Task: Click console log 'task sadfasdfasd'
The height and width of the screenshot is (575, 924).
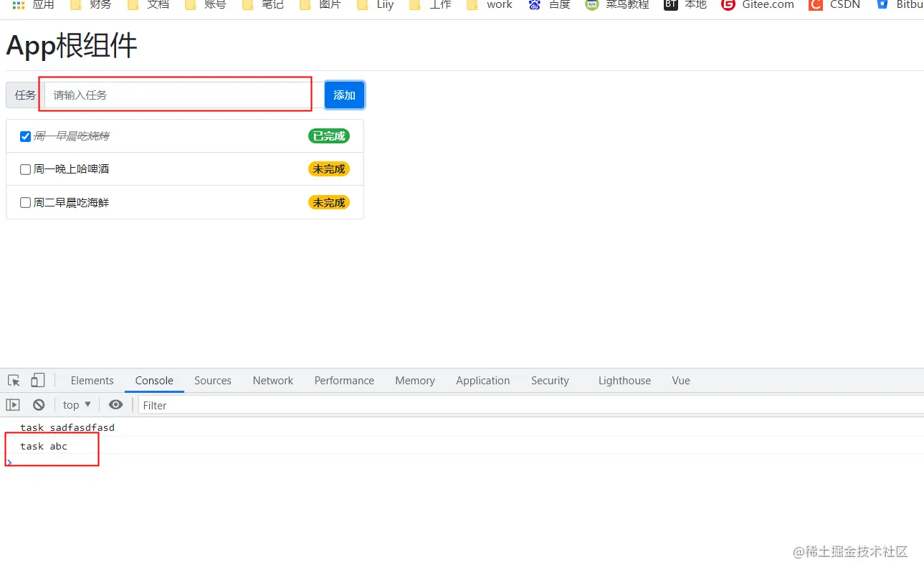Action: click(67, 428)
